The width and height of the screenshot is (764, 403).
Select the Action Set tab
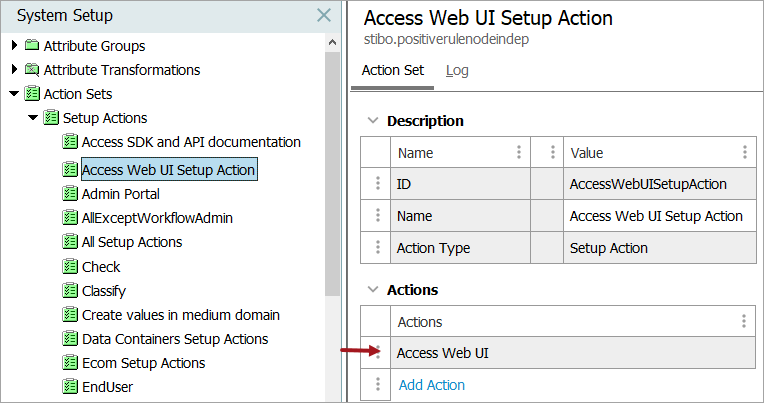(392, 71)
